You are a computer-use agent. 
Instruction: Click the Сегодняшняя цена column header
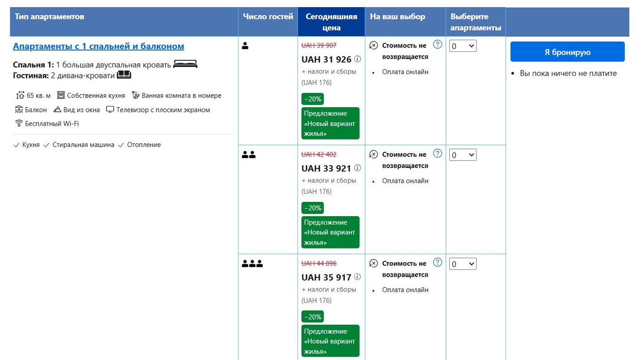pos(331,22)
